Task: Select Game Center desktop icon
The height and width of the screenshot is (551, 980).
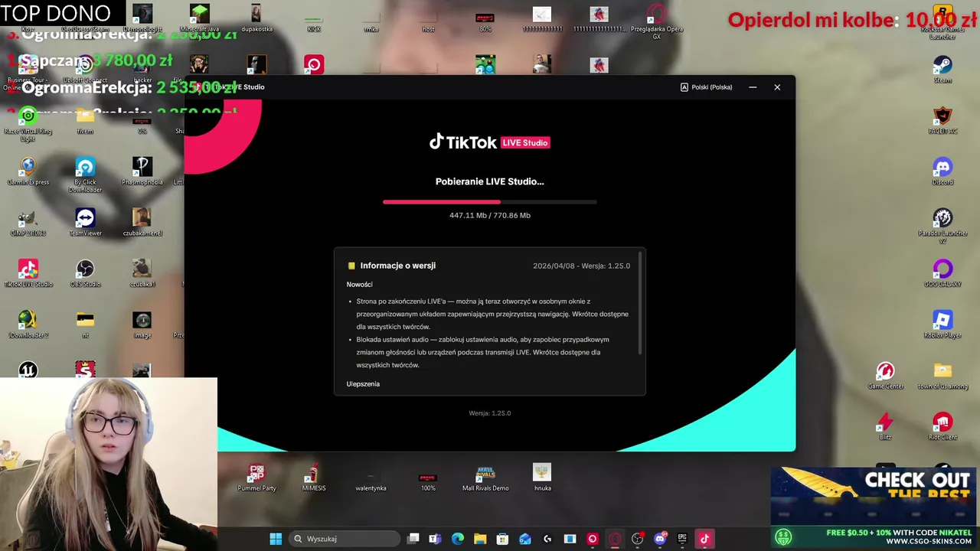Action: pos(885,376)
